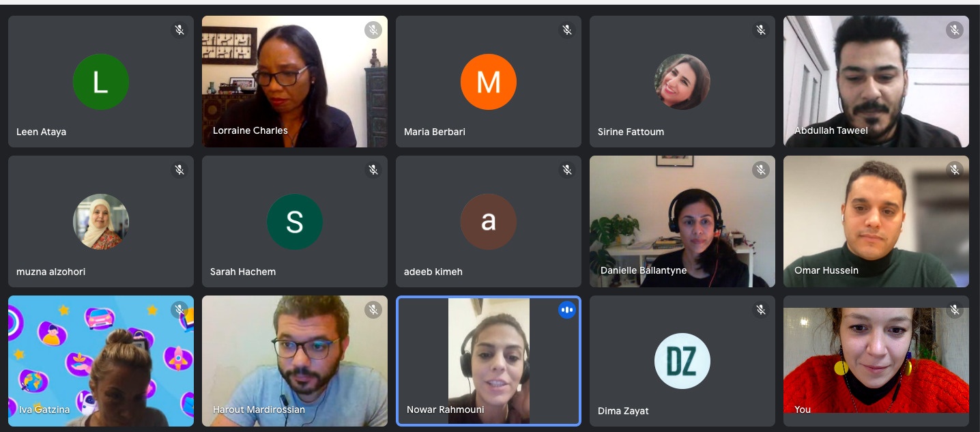Click the muted mic icon on Abdullah Taweel's video
Screen dimensions: 980x432
(x=955, y=30)
